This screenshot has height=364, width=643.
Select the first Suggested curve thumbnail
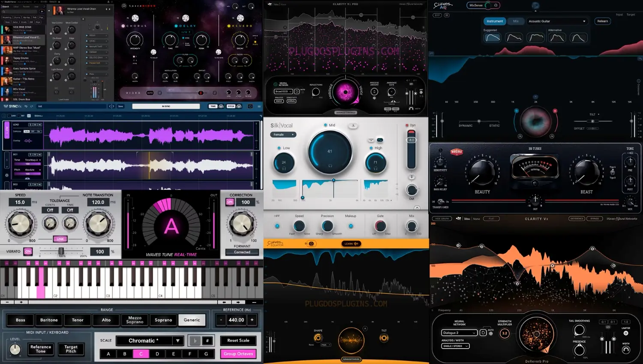click(x=493, y=38)
